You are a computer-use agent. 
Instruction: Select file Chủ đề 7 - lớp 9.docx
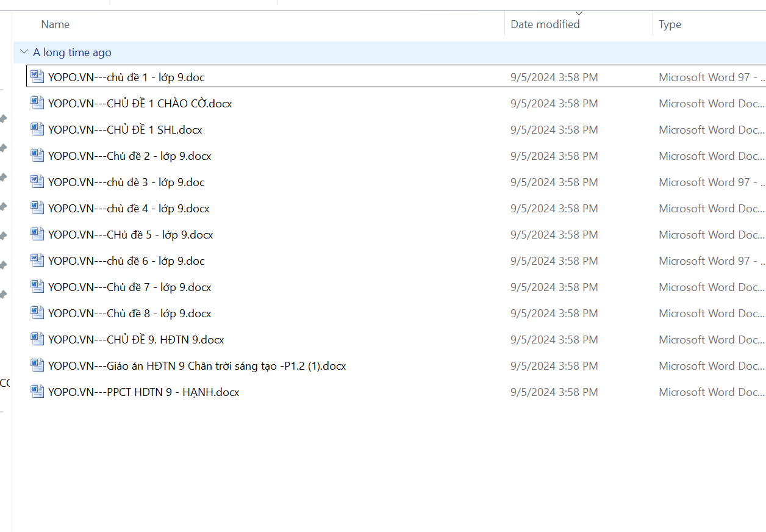[x=129, y=287]
